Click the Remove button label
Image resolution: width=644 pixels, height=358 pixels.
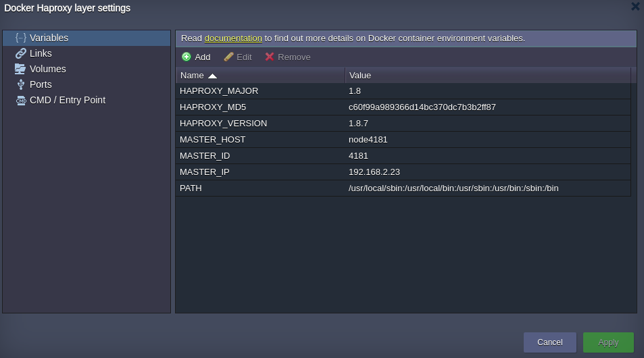point(294,57)
